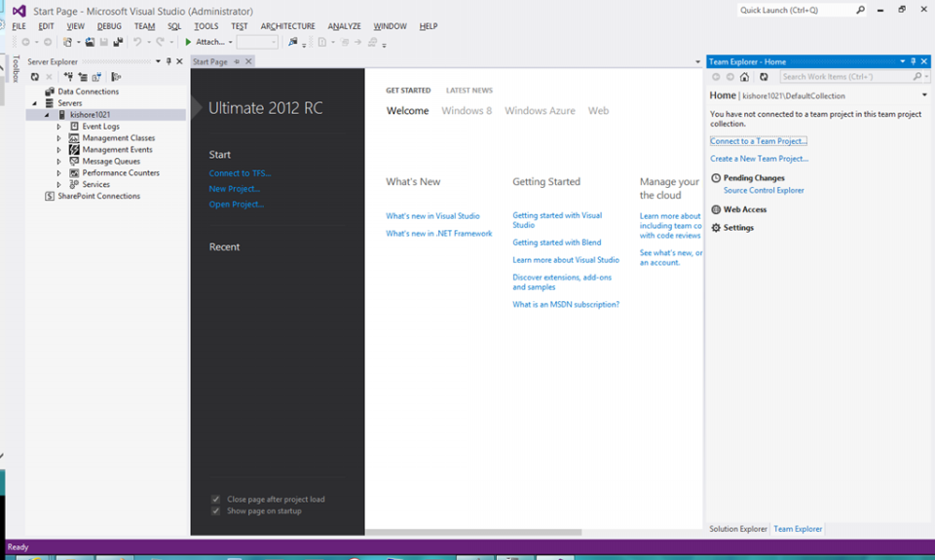Switch to Windows 8 tab
The height and width of the screenshot is (560, 935).
pyautogui.click(x=467, y=111)
